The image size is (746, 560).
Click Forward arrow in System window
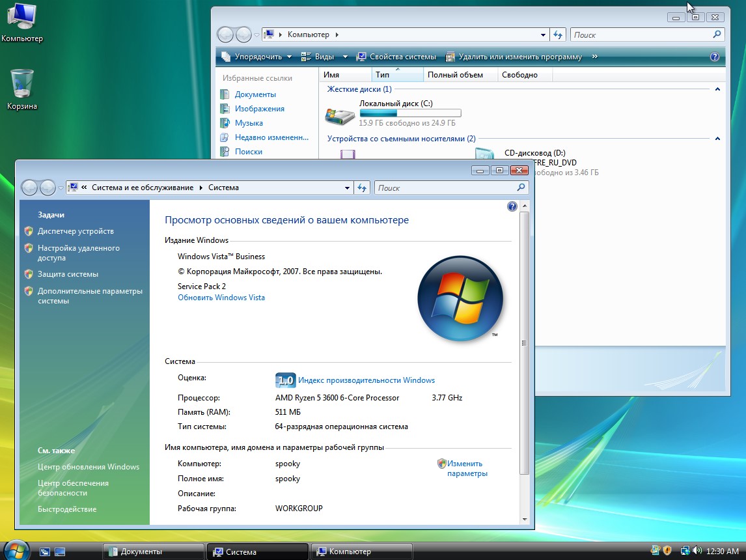[x=48, y=188]
